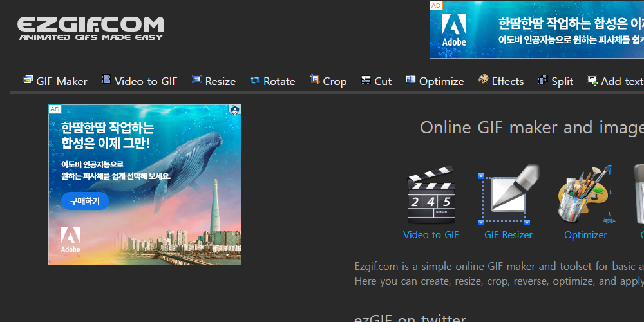The height and width of the screenshot is (322, 644).
Task: Click the EZGIF.COM logo
Action: (90, 28)
